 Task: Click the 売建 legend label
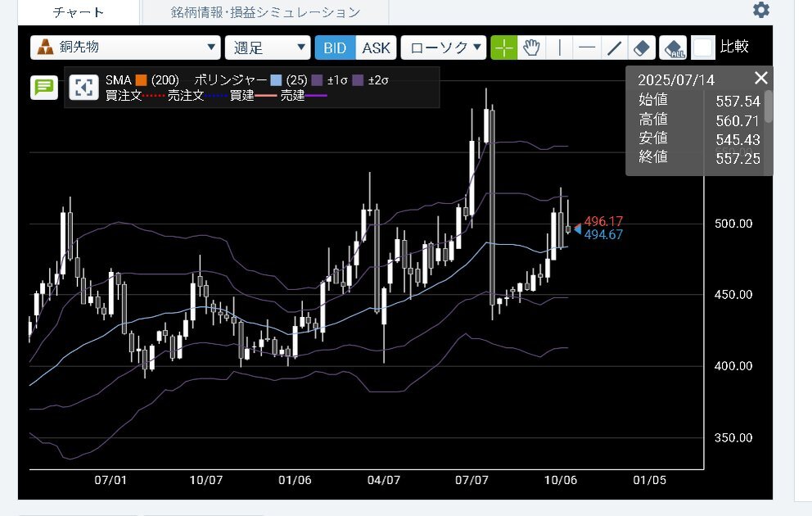coord(292,95)
